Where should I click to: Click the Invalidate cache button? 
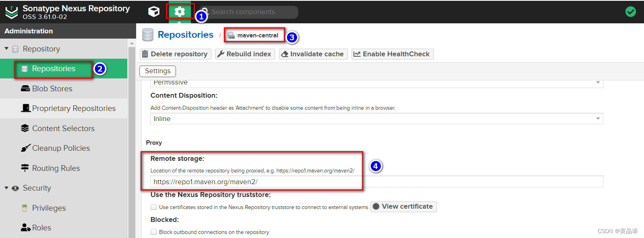click(x=313, y=54)
